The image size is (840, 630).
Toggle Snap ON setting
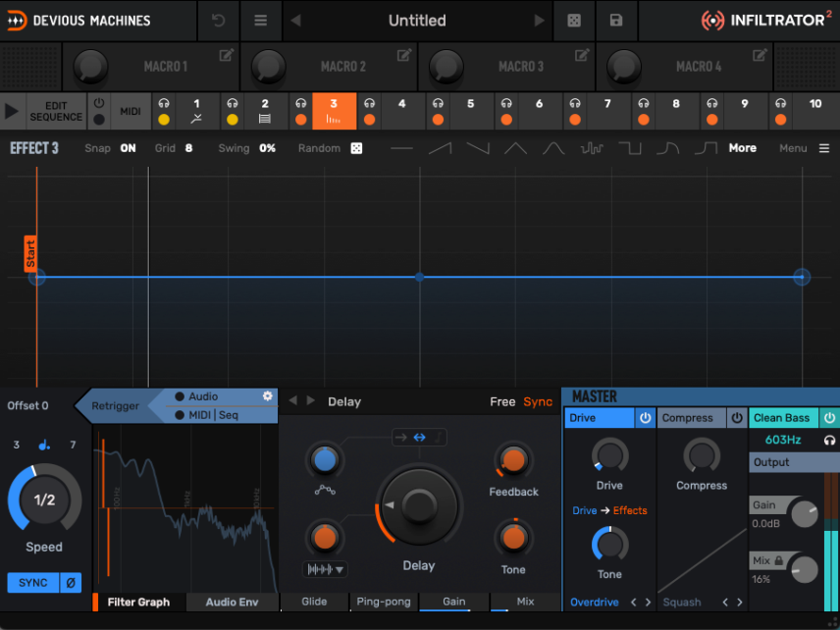128,148
